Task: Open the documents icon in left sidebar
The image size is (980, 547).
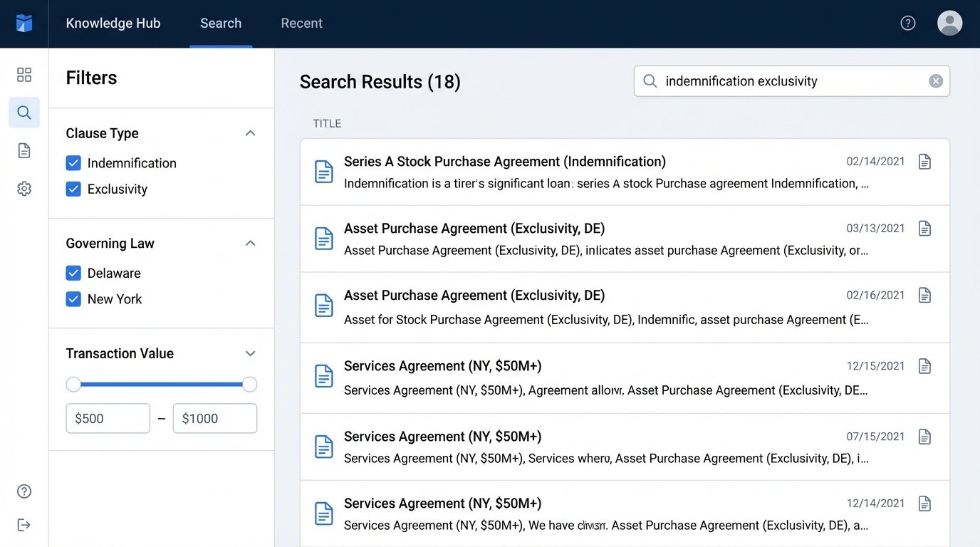Action: click(x=24, y=150)
